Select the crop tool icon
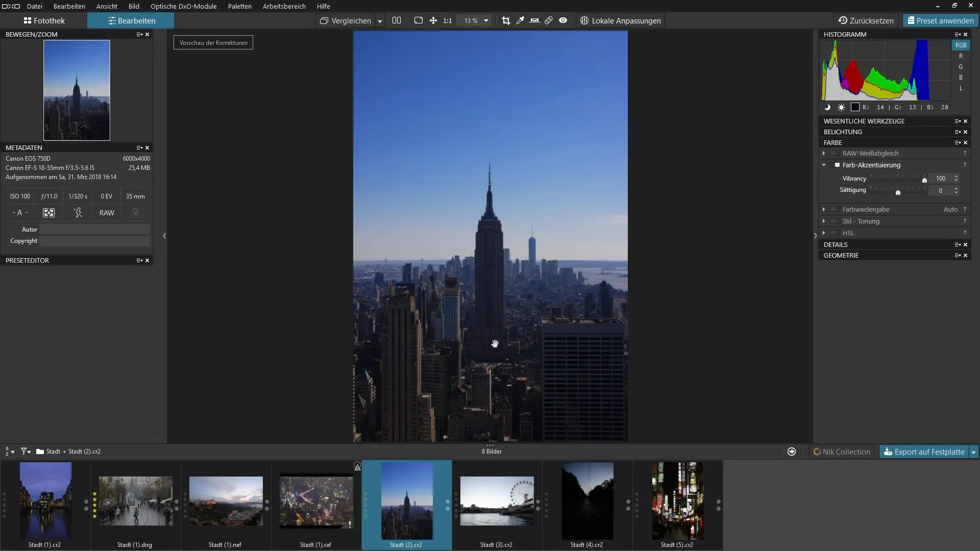This screenshot has width=980, height=551. [506, 20]
